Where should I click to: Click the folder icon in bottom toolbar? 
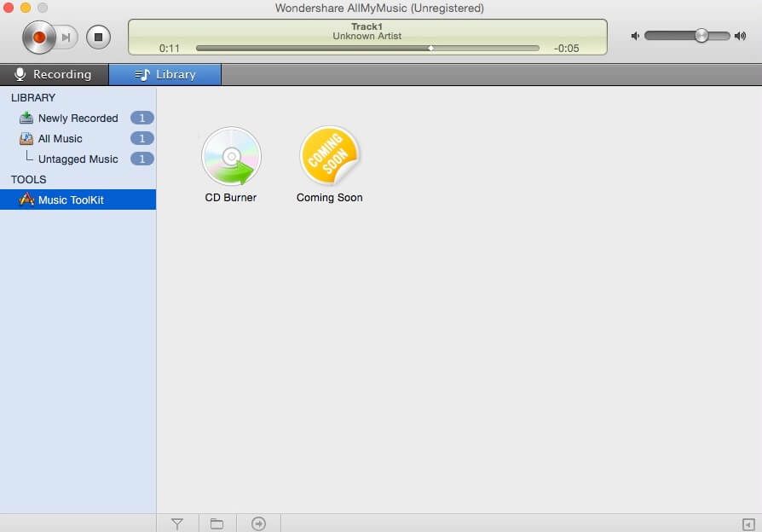(216, 523)
